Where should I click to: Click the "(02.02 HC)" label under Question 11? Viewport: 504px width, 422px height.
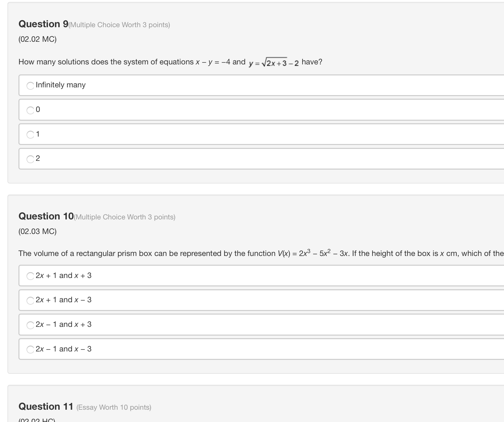coord(36,420)
